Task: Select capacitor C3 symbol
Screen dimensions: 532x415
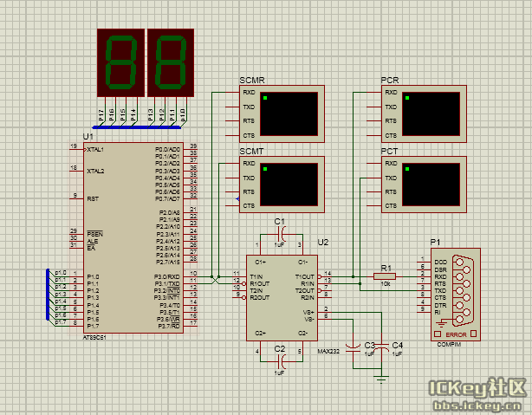Action: (x=353, y=348)
